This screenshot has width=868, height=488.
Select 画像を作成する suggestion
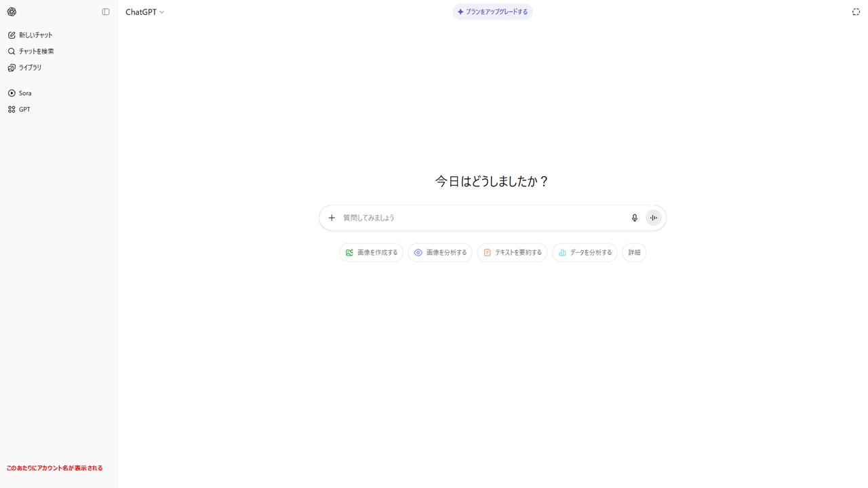coord(371,252)
